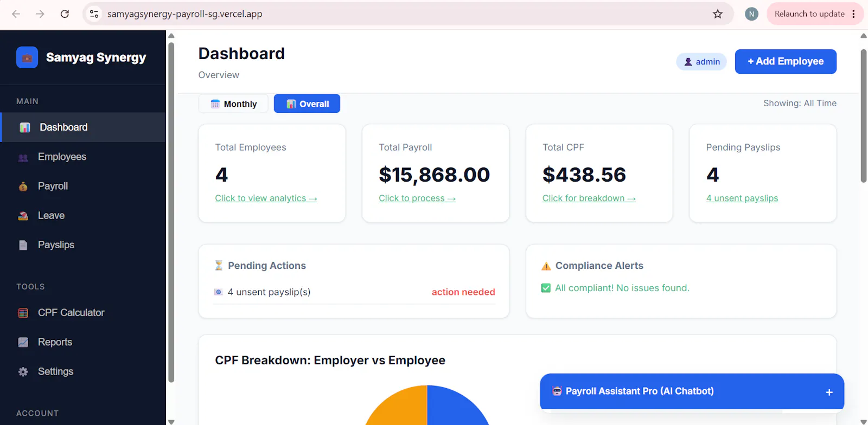Open the 4 unsent payslips link
The width and height of the screenshot is (868, 425).
[x=742, y=198]
